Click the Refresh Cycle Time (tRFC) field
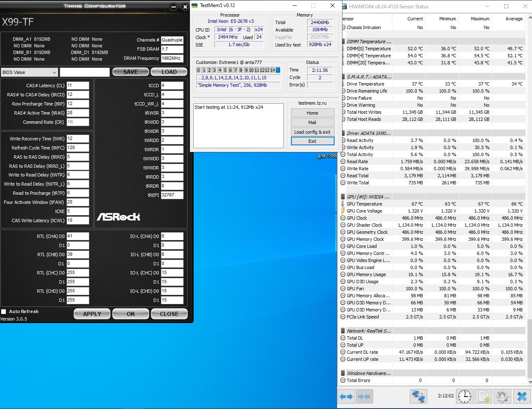Screen dimensions: 532x409 tap(78, 148)
